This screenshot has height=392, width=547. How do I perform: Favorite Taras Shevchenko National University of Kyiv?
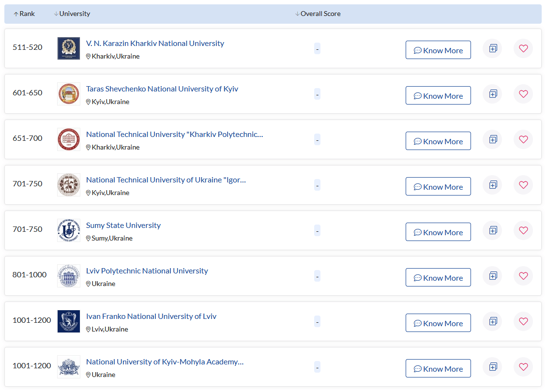tap(523, 94)
